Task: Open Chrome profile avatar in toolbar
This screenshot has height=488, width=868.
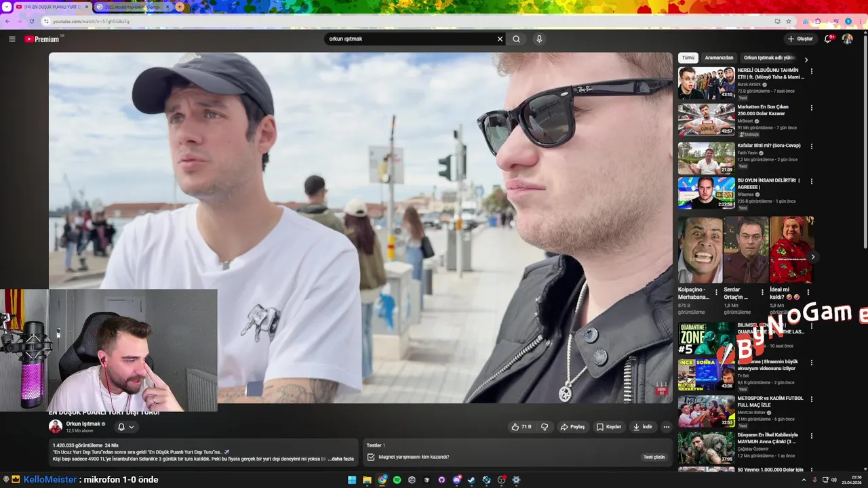Action: tap(848, 21)
